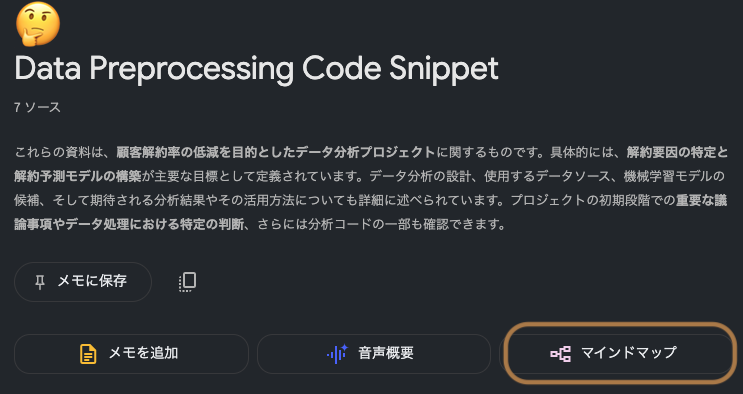Generate audio overview via 音声概要 label
The width and height of the screenshot is (743, 394).
coord(386,353)
